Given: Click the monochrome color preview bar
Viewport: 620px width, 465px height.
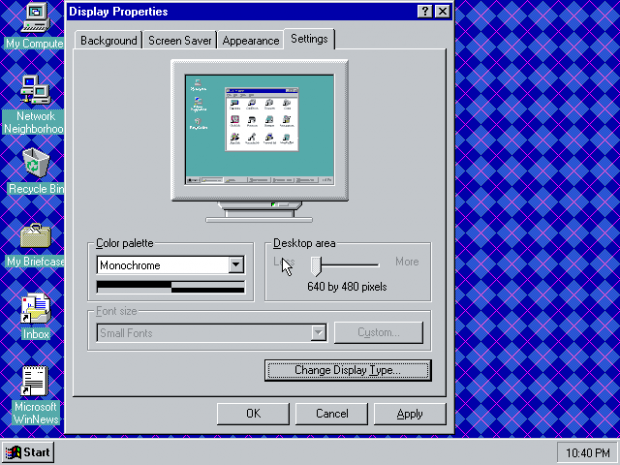Looking at the screenshot, I should (x=170, y=287).
